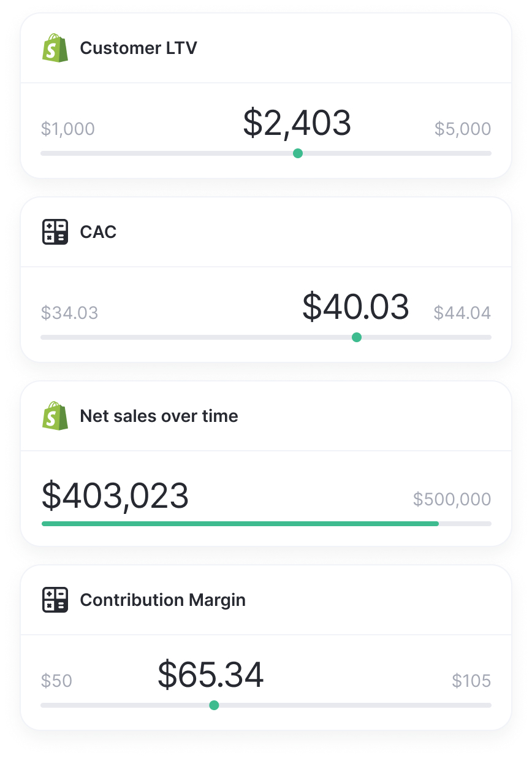This screenshot has width=532, height=758.
Task: Click the calculator icon next to CAC
Action: (x=55, y=232)
